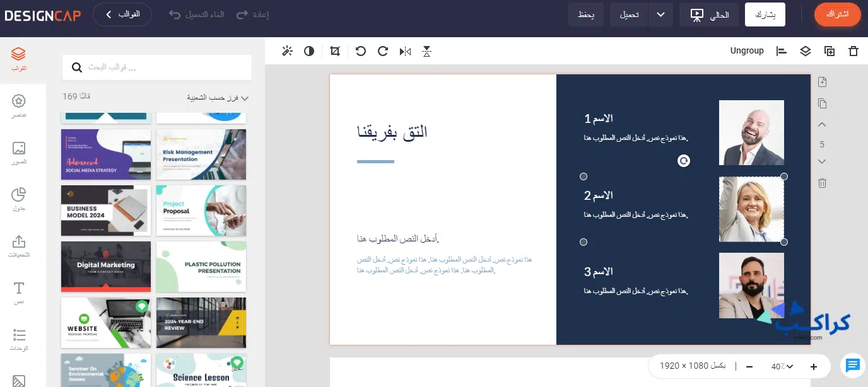Select the Science Lesson template

[x=201, y=371]
